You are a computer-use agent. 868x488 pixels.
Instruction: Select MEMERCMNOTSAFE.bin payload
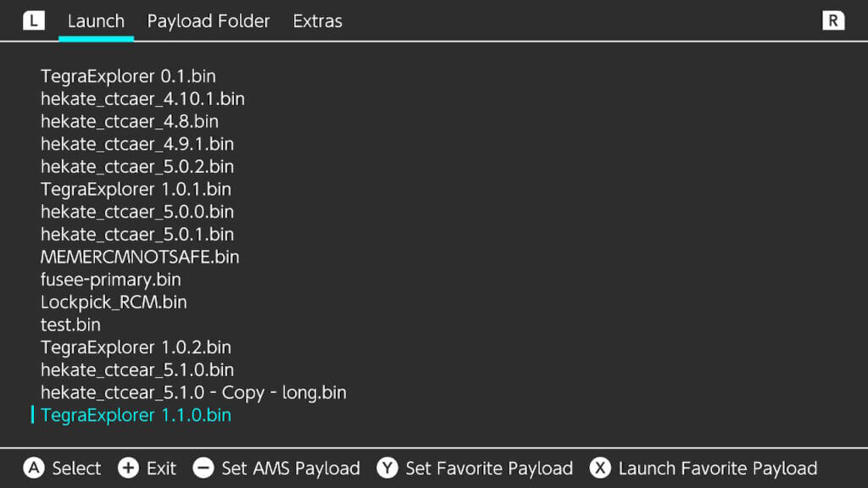coord(140,257)
